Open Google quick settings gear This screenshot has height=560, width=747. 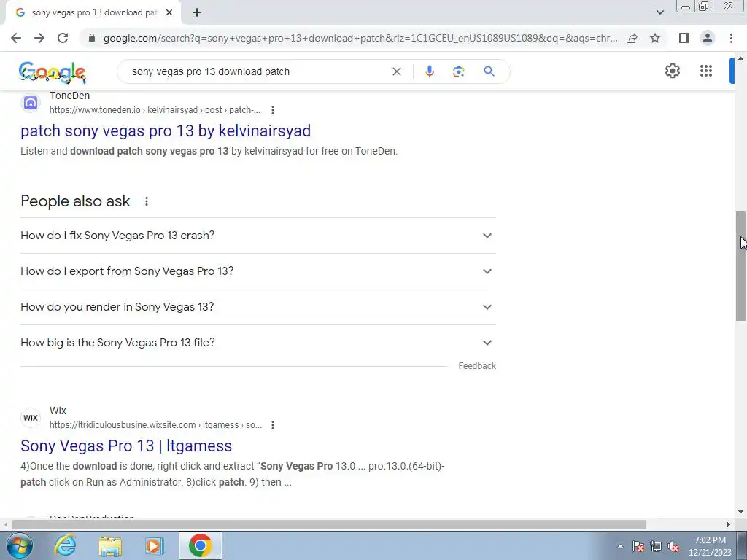672,71
